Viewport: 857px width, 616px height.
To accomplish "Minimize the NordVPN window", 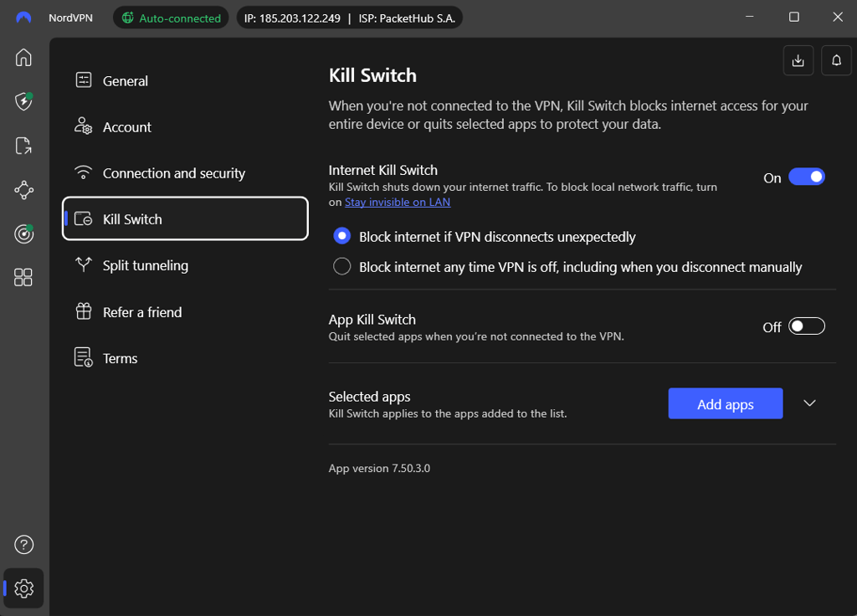I will [x=749, y=17].
